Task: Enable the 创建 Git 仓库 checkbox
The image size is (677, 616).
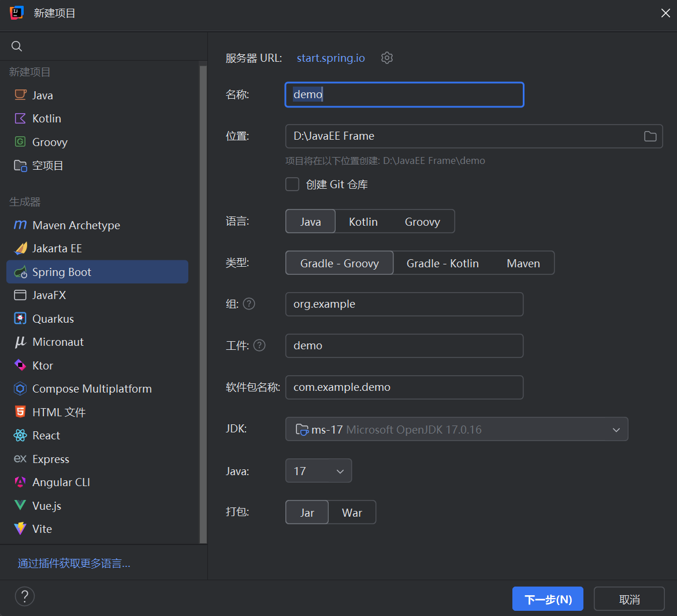Action: (x=292, y=184)
